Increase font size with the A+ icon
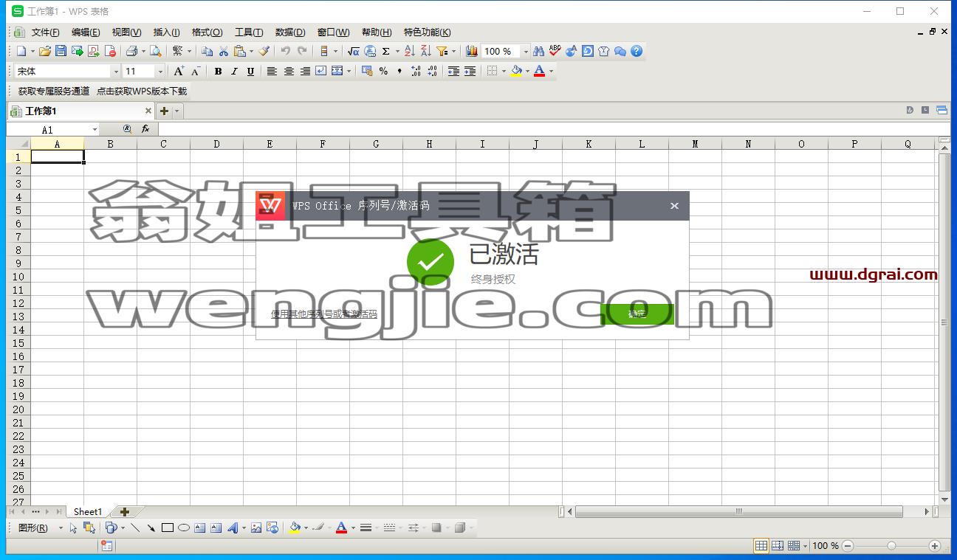957x560 pixels. pos(179,72)
